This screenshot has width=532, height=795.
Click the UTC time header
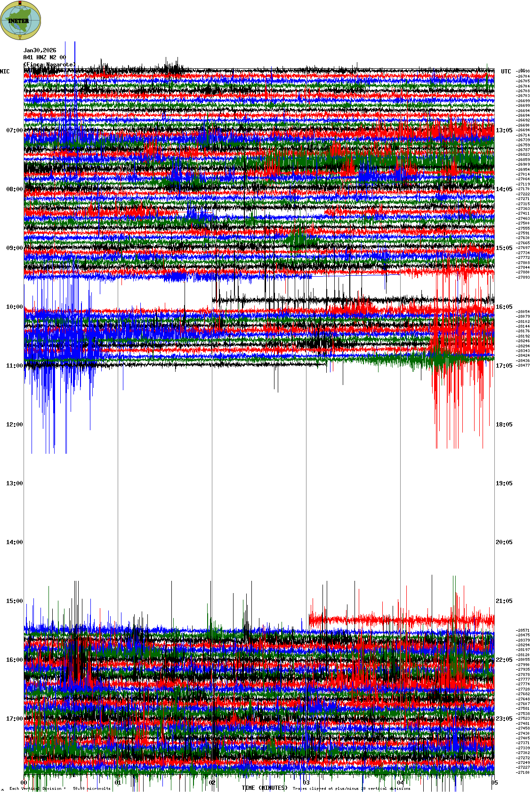506,72
